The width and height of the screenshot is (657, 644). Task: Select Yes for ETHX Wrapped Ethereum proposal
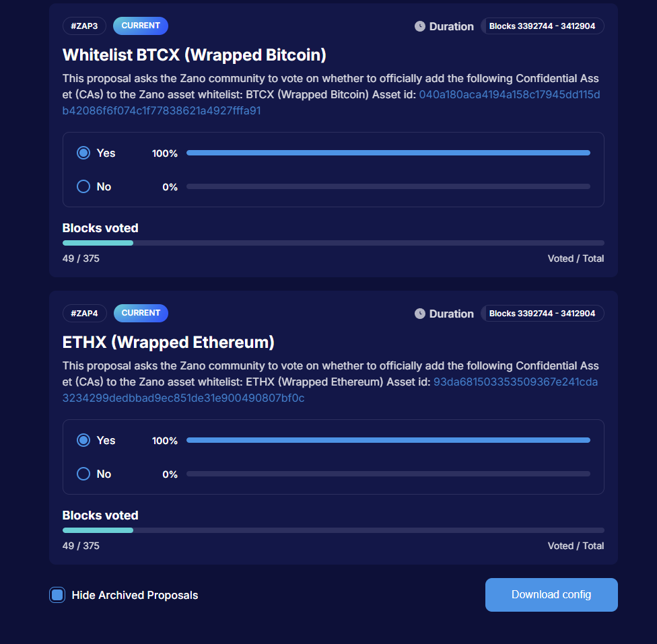tap(83, 440)
